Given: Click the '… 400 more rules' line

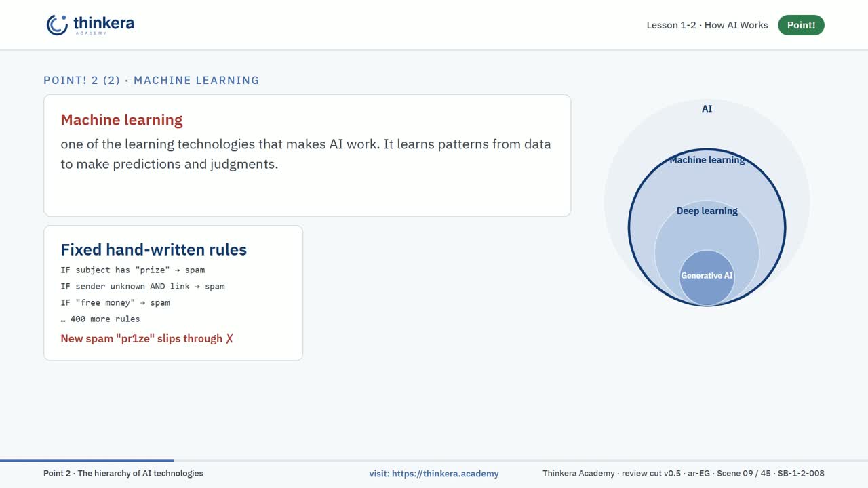Looking at the screenshot, I should click(100, 319).
